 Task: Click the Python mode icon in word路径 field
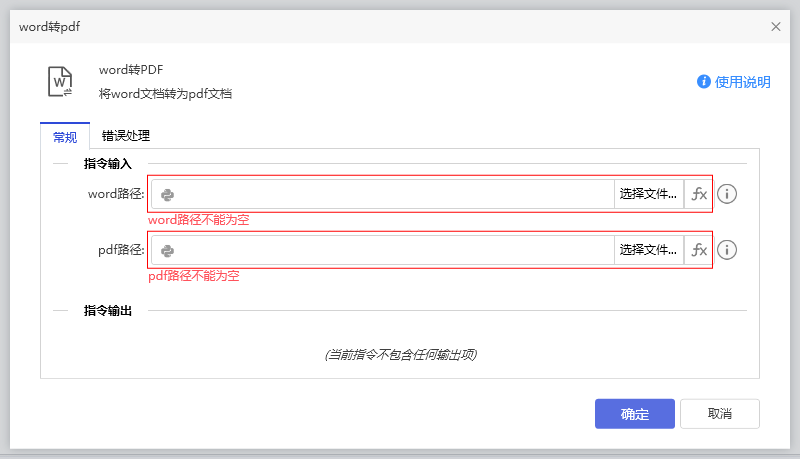[x=168, y=194]
